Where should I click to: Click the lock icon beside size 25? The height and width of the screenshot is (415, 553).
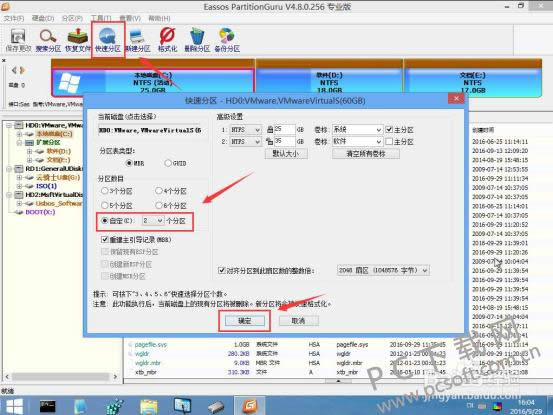pyautogui.click(x=270, y=130)
